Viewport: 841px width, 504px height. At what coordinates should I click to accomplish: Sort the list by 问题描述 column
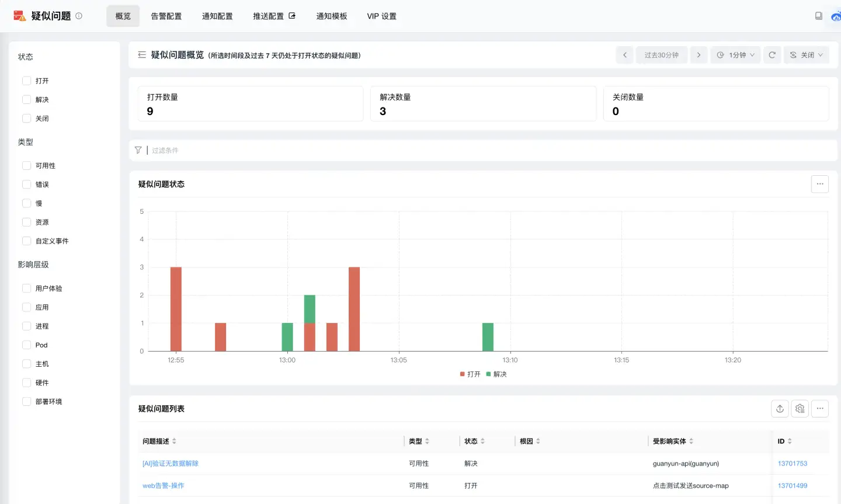[x=174, y=442]
